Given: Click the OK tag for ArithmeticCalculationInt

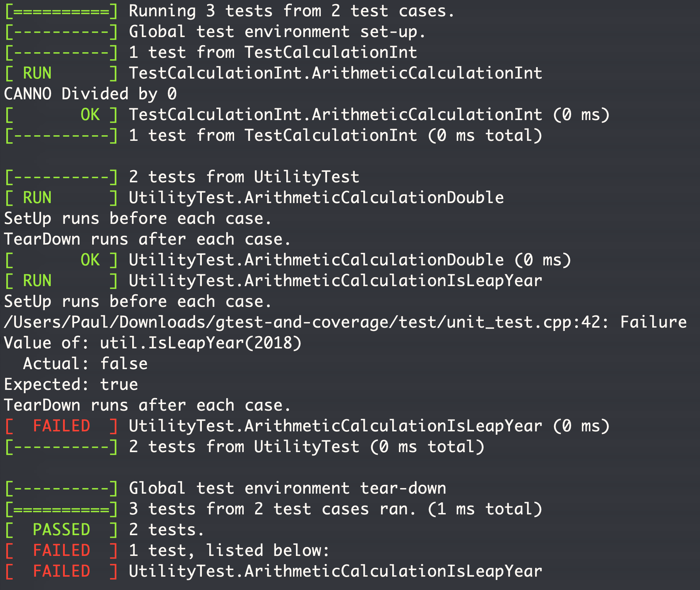Looking at the screenshot, I should point(61,115).
